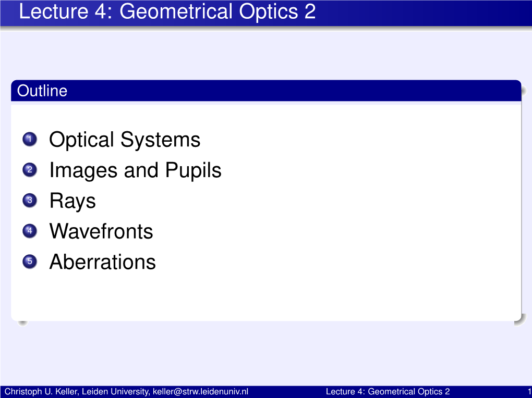Click the lecture title in the footer
Viewport: 532px width, 398px height.
(x=387, y=392)
